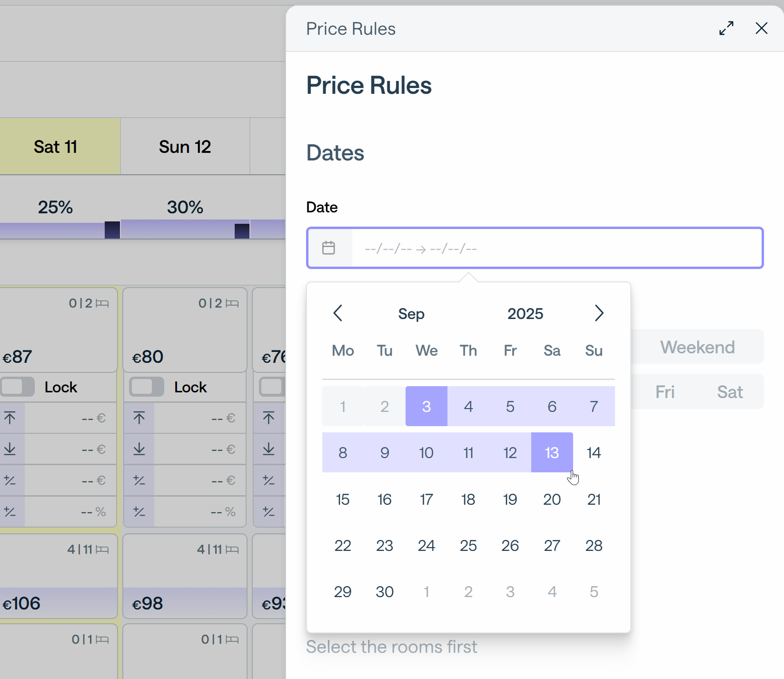Pick September 20 in the calendar

coord(552,499)
